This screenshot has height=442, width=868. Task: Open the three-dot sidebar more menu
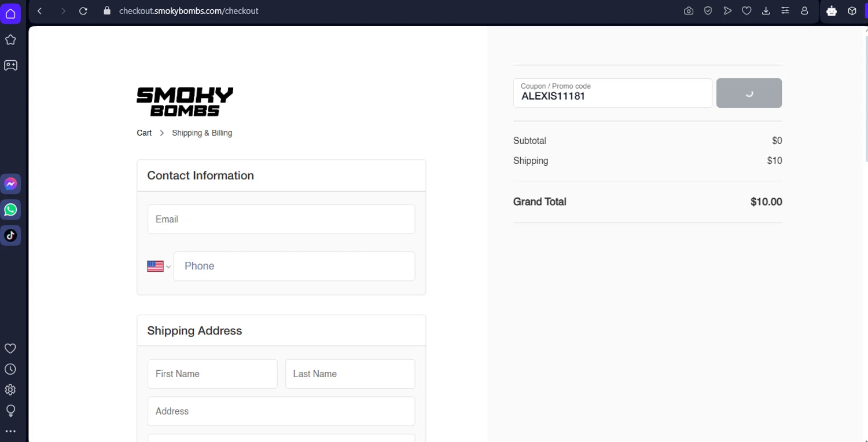pos(10,432)
